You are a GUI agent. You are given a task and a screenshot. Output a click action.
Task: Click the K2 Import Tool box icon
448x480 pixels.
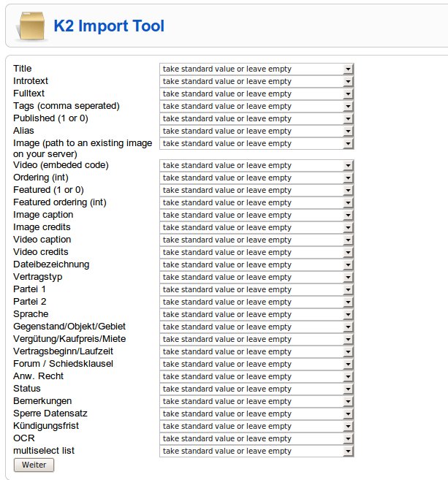31,26
